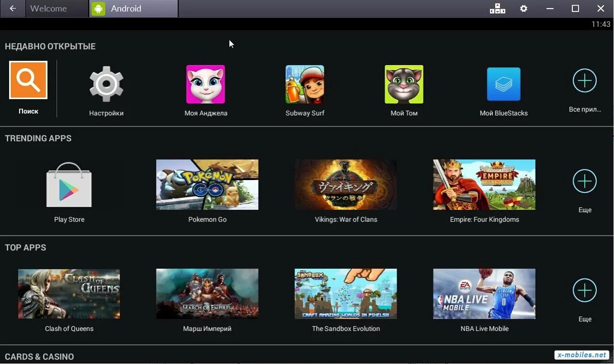Click the Pokemon Go thumbnail
The height and width of the screenshot is (364, 614).
207,184
